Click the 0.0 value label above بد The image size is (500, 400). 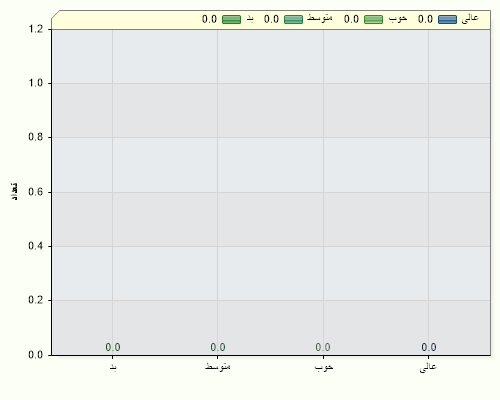(x=113, y=347)
